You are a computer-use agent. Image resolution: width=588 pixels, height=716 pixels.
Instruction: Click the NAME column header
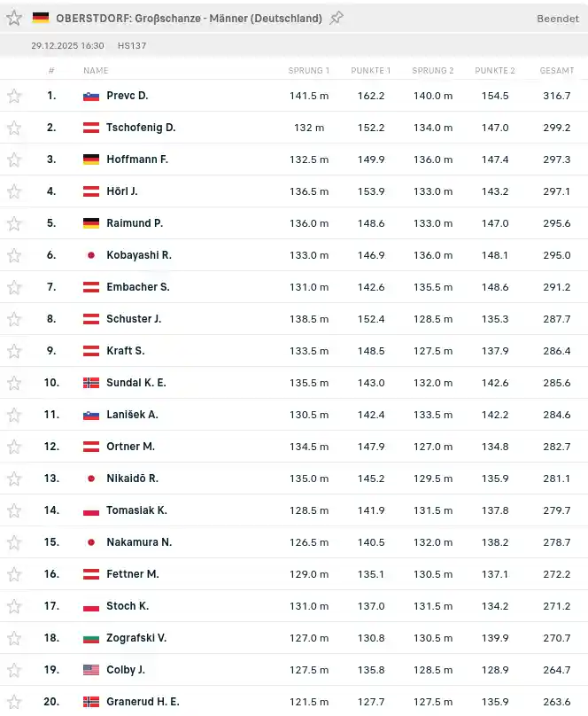(x=96, y=71)
